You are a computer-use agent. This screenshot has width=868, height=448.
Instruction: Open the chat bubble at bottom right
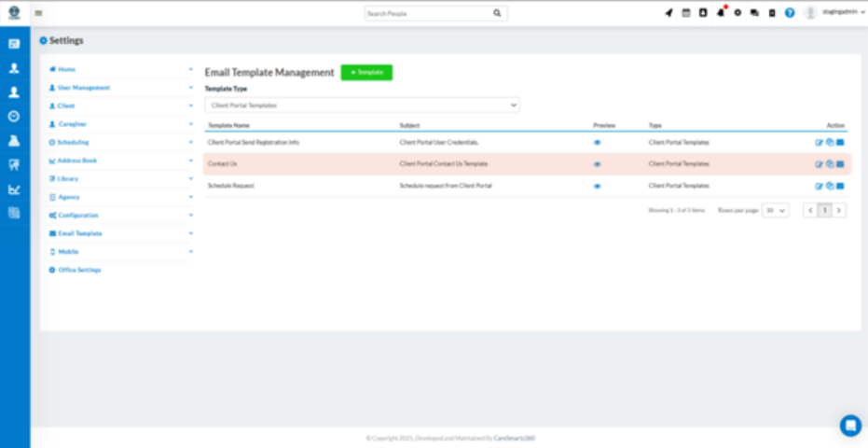tap(849, 426)
